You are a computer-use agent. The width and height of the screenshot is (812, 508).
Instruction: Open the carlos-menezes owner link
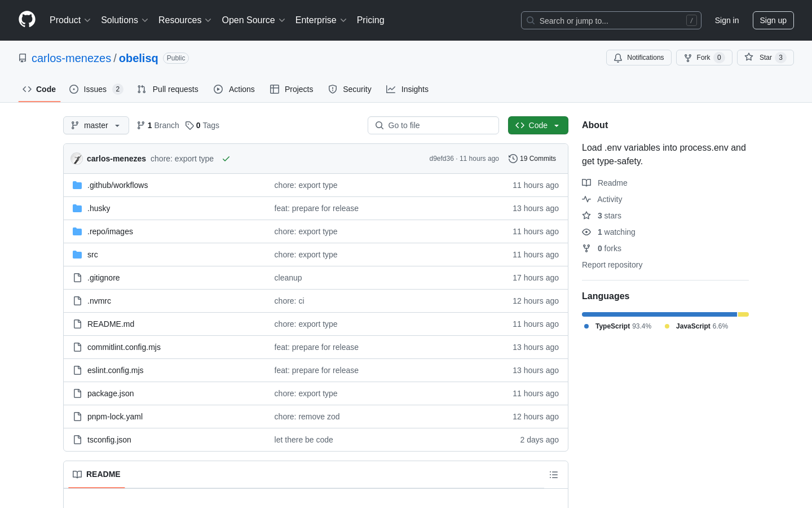point(71,58)
